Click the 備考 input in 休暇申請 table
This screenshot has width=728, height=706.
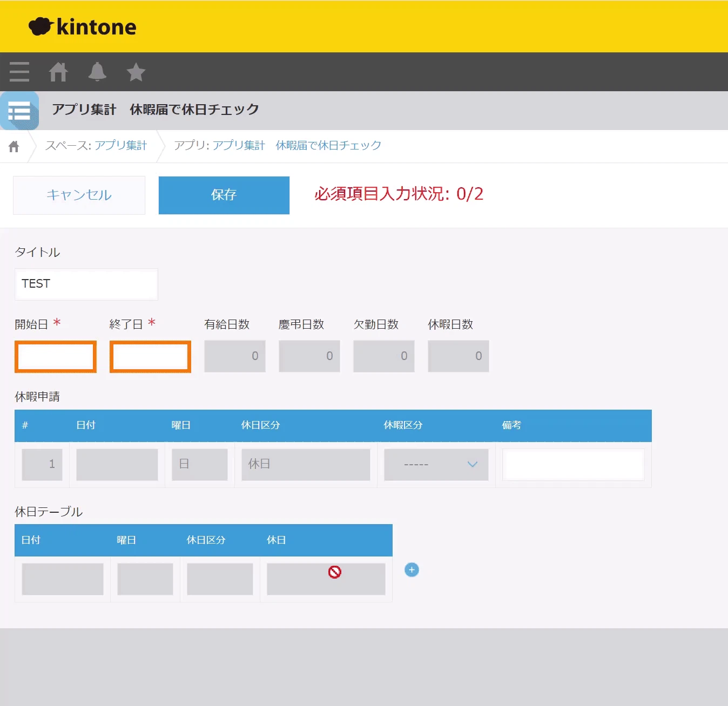coord(574,464)
